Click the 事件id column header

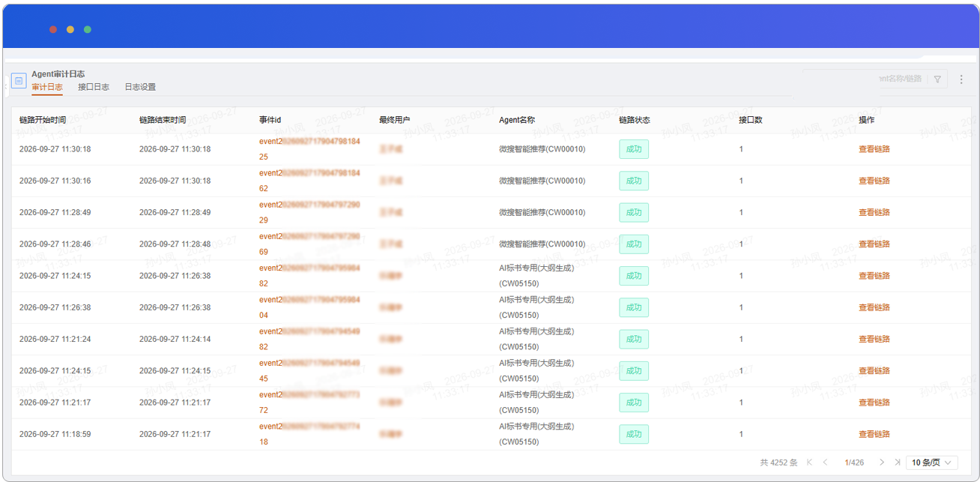270,120
